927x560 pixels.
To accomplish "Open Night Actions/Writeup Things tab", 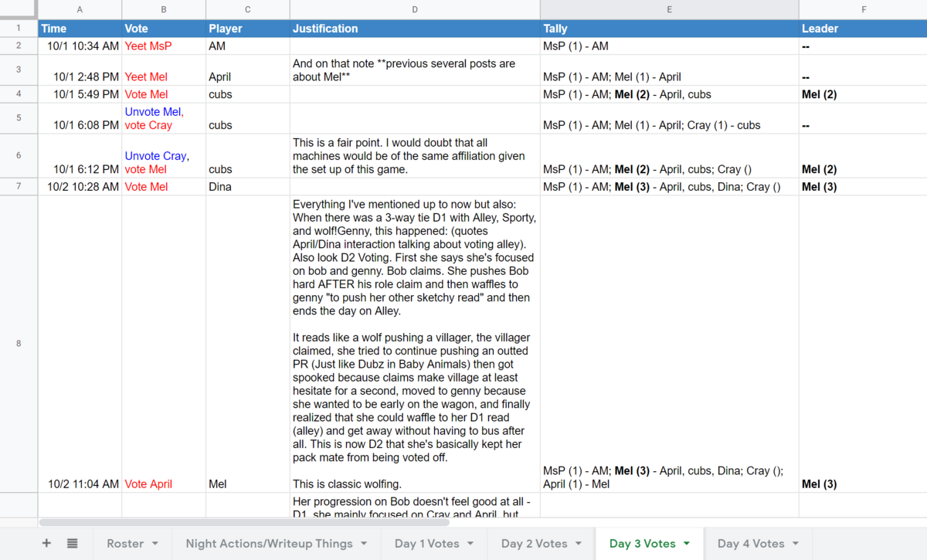I will point(270,544).
